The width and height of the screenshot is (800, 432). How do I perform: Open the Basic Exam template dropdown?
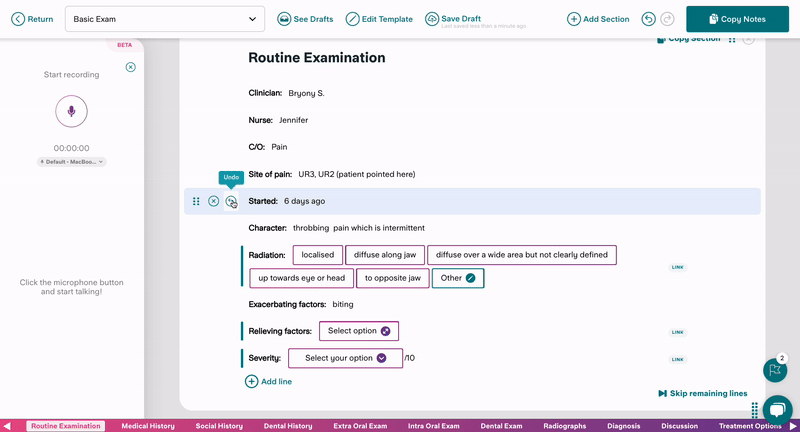tap(165, 19)
